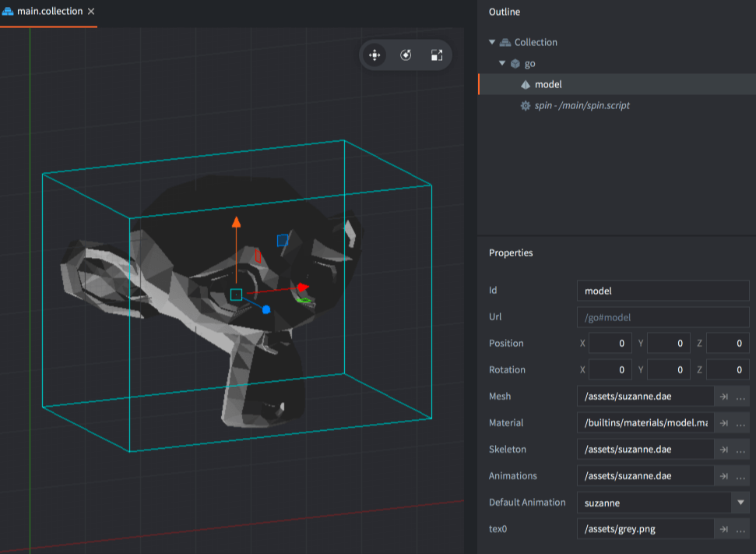Collapse the go game object node

pyautogui.click(x=503, y=63)
